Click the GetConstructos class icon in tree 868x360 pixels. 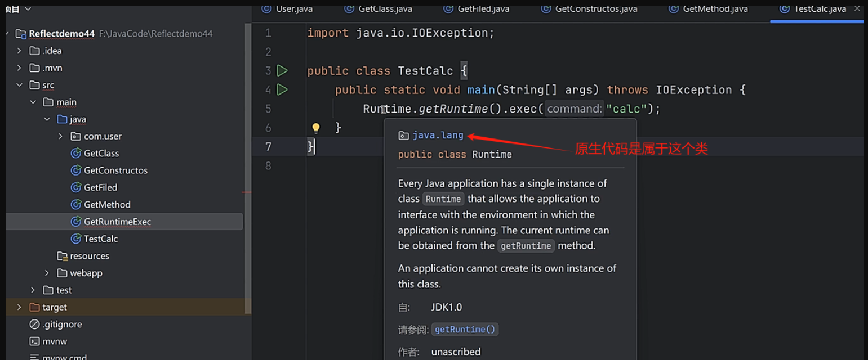pyautogui.click(x=75, y=170)
